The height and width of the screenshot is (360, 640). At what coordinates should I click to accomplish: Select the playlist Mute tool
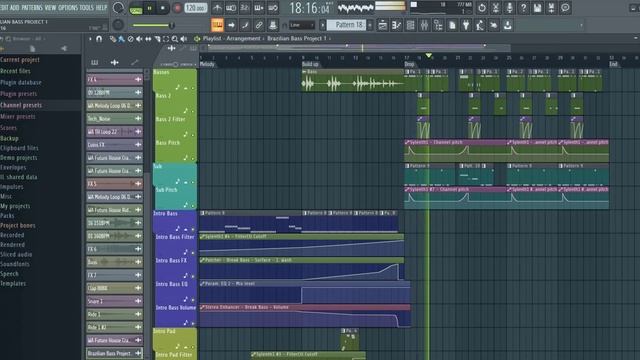click(x=139, y=39)
